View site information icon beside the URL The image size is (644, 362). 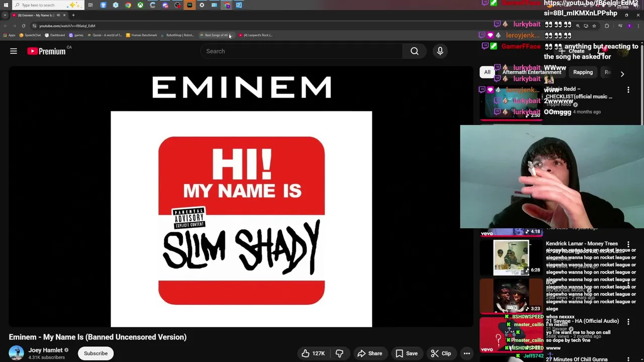point(34,26)
